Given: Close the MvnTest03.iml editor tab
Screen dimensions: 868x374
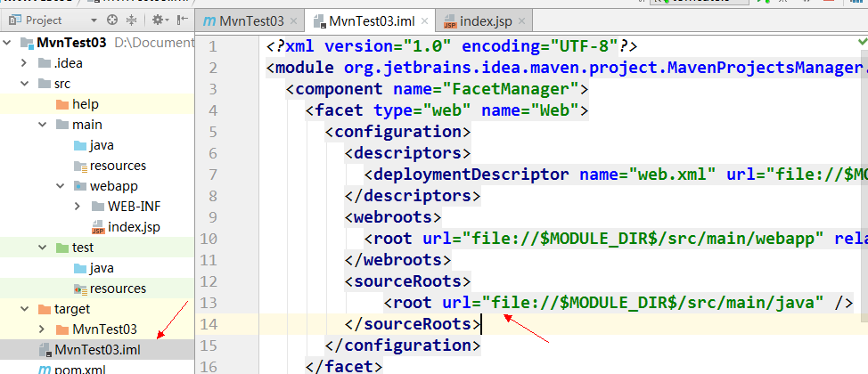Looking at the screenshot, I should coord(424,21).
